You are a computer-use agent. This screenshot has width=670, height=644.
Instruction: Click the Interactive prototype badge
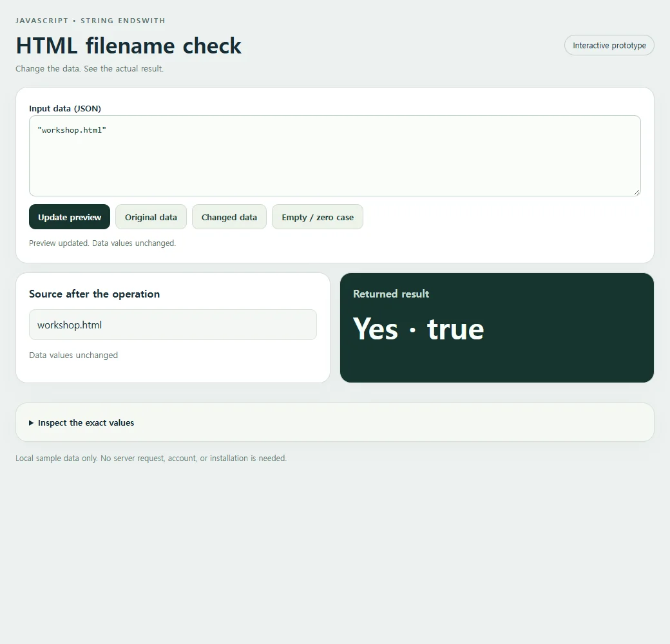click(609, 45)
